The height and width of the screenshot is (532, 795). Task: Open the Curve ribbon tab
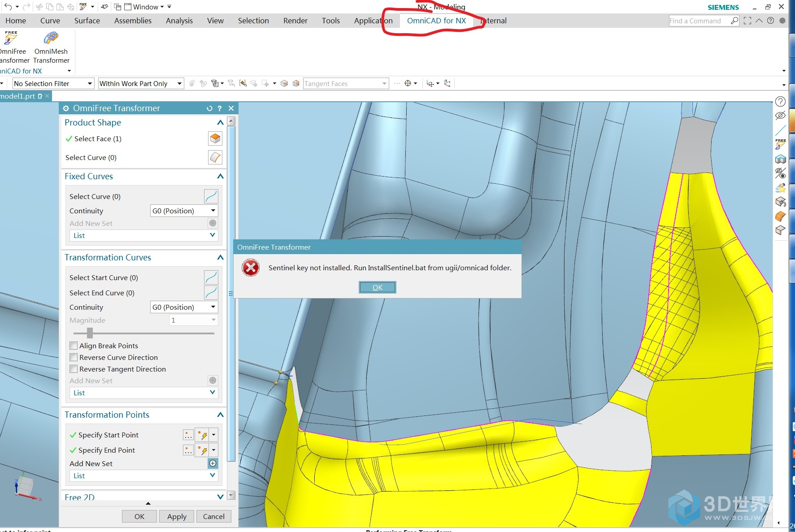coord(50,21)
